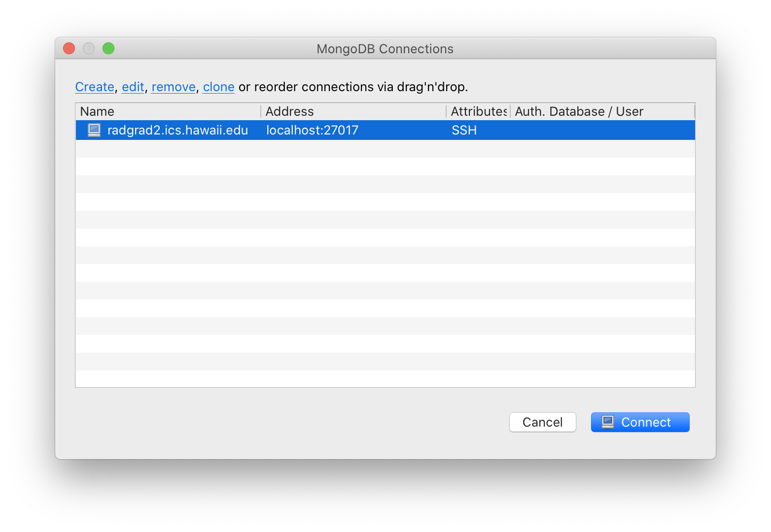Click the computer icon beside radgrad2.ics.hawaii.edu
771x532 pixels.
point(94,130)
